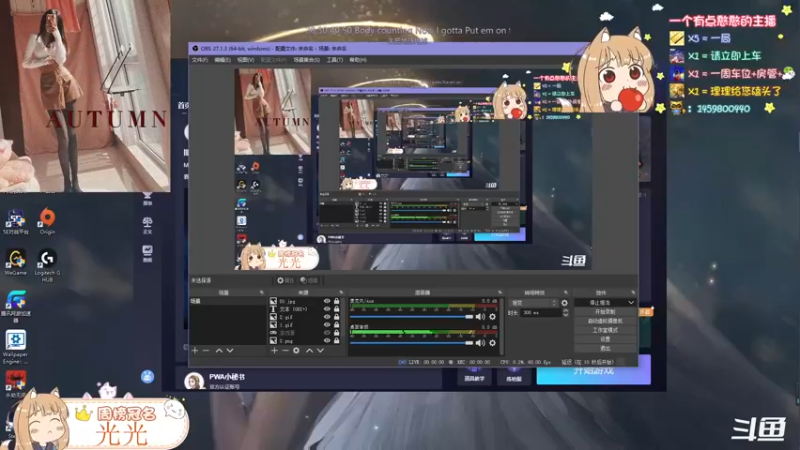Click 退出 button in Controls
Screen dimensions: 800x450
click(605, 348)
